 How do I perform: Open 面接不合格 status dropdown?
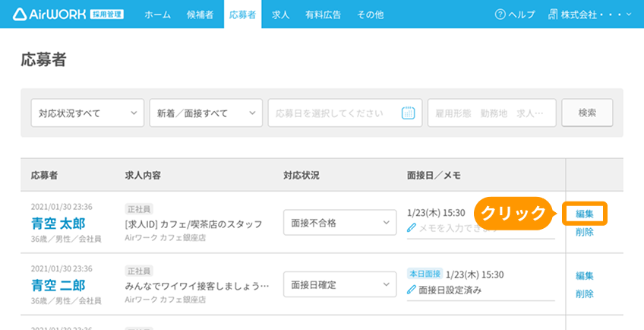[340, 223]
